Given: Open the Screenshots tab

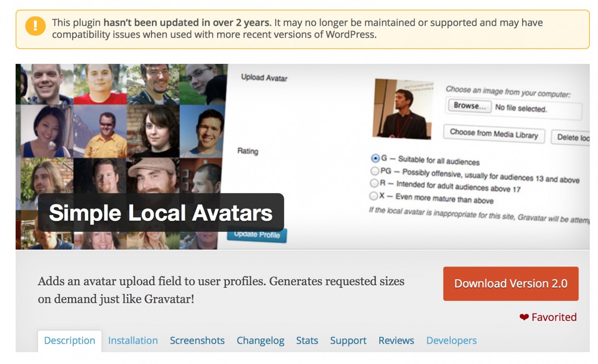Looking at the screenshot, I should pyautogui.click(x=197, y=340).
